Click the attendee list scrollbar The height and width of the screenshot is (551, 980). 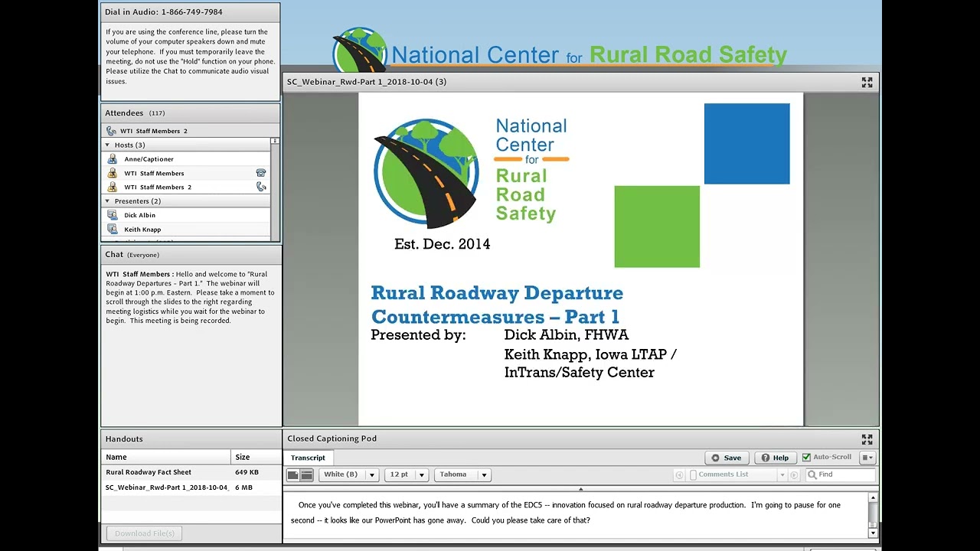click(x=275, y=189)
